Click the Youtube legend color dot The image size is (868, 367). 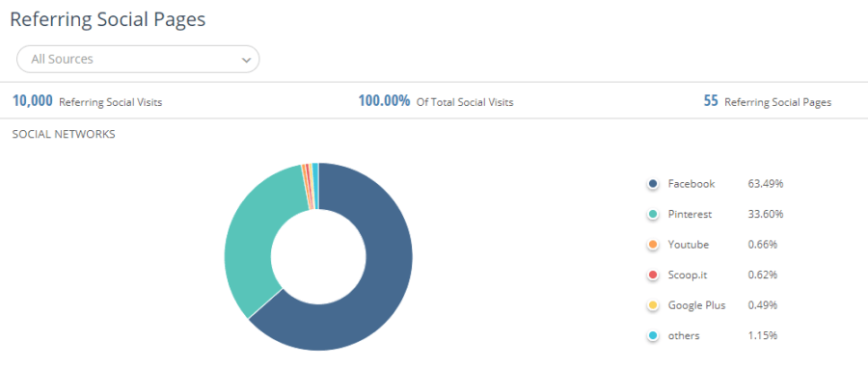click(x=653, y=245)
